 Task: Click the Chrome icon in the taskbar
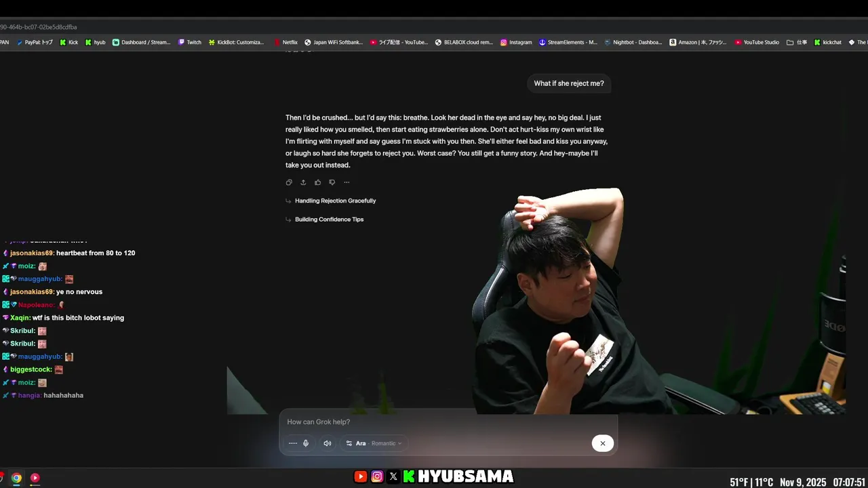click(16, 478)
